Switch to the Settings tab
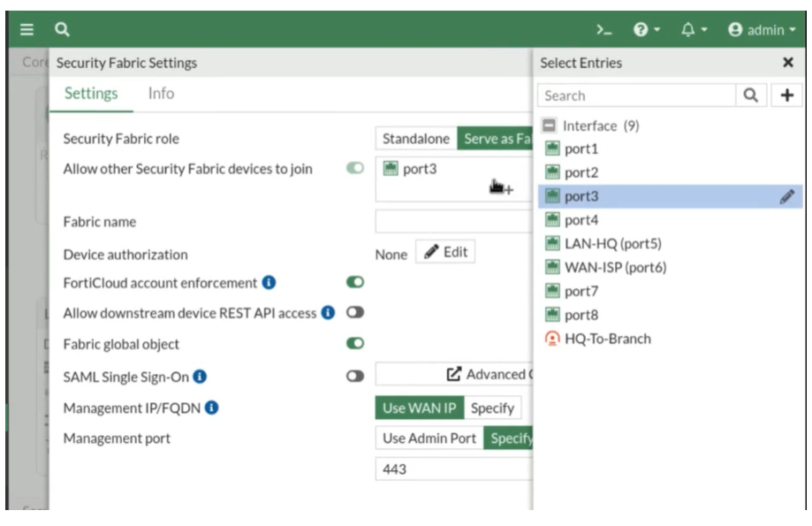 [x=91, y=94]
